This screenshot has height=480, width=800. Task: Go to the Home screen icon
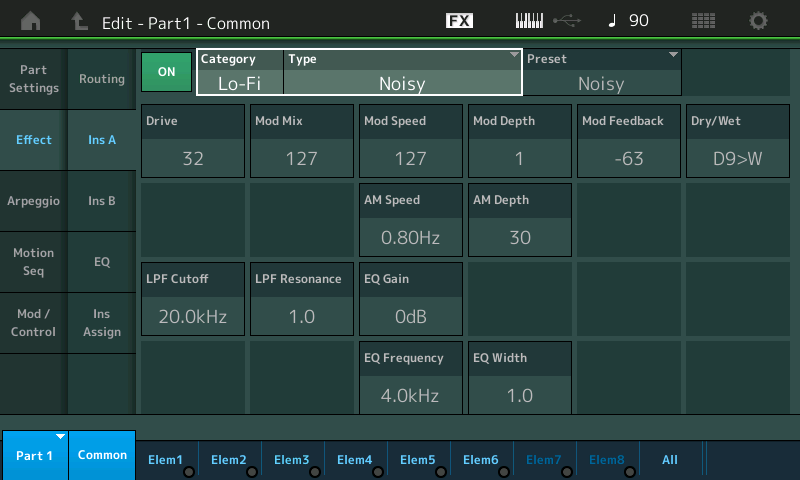pyautogui.click(x=32, y=21)
